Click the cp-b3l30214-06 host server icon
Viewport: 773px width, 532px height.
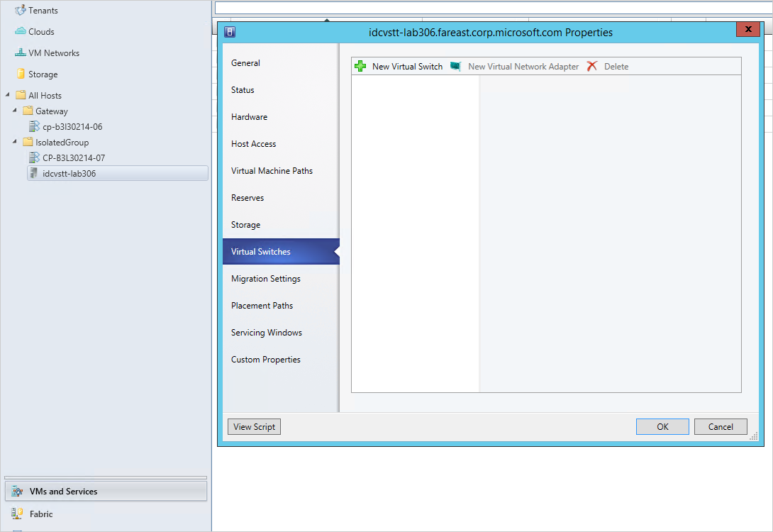(x=34, y=126)
